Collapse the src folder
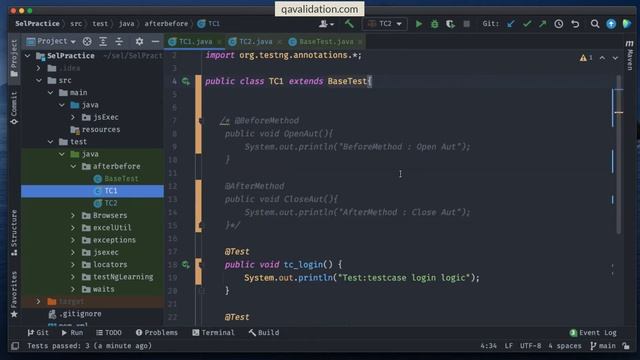The image size is (640, 360). coord(39,80)
